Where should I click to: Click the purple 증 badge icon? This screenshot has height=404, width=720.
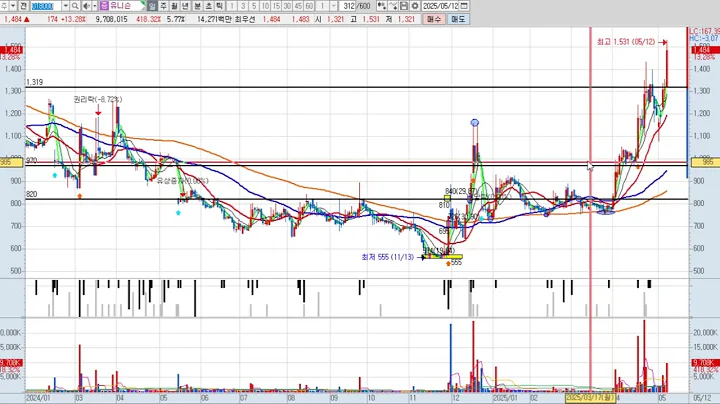coord(104,6)
